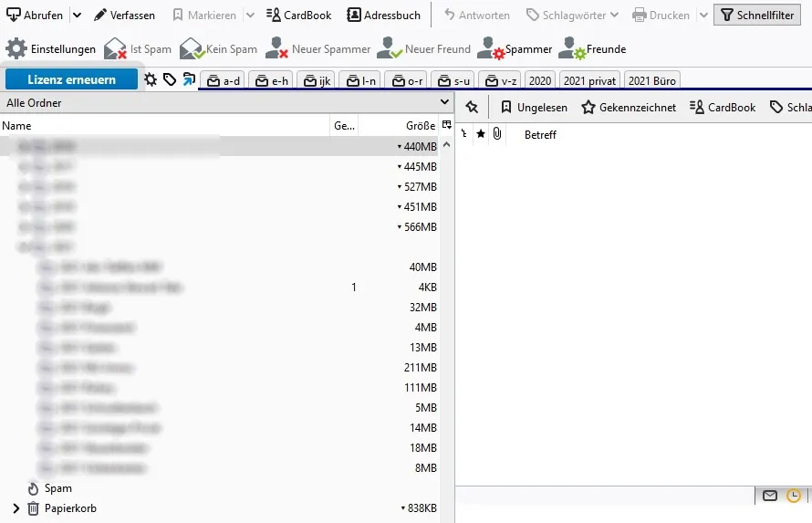Sort by star column icon

[481, 134]
